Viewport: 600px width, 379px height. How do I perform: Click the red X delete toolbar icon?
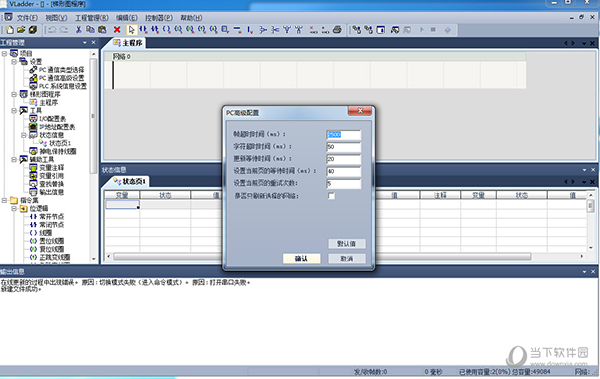pyautogui.click(x=117, y=30)
